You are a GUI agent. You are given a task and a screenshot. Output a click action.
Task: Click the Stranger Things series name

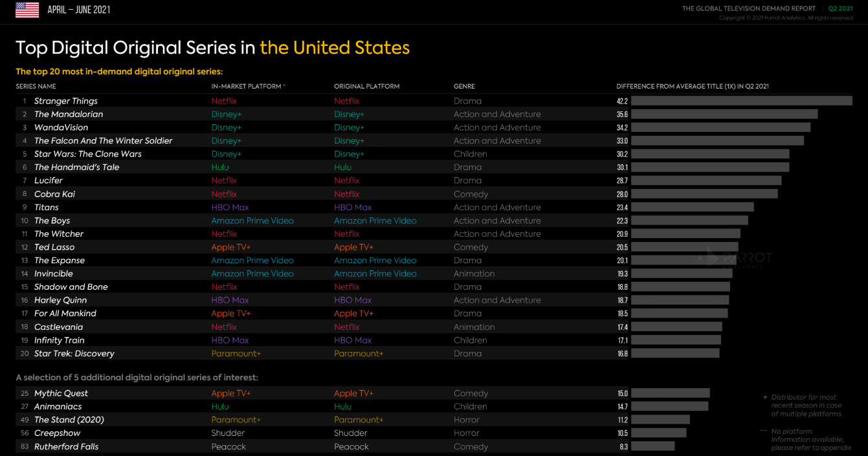pos(65,101)
